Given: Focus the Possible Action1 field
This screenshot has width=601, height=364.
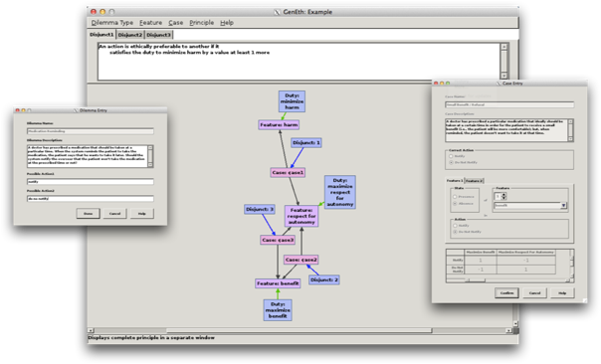Looking at the screenshot, I should (x=91, y=182).
